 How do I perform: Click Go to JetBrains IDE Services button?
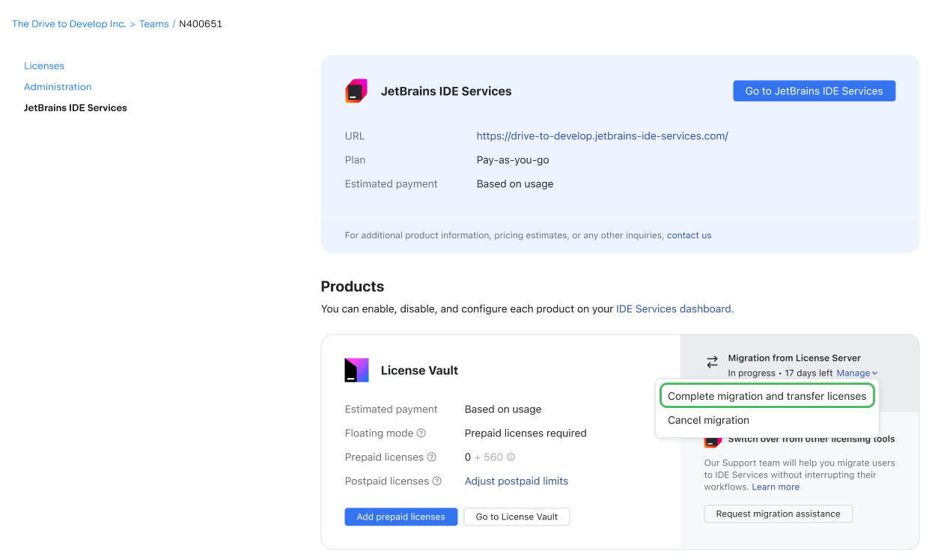coord(814,91)
